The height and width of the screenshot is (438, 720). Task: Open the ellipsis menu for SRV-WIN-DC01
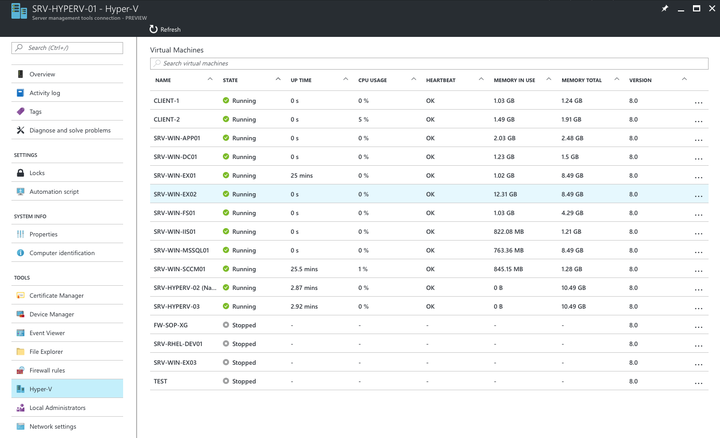(x=698, y=159)
